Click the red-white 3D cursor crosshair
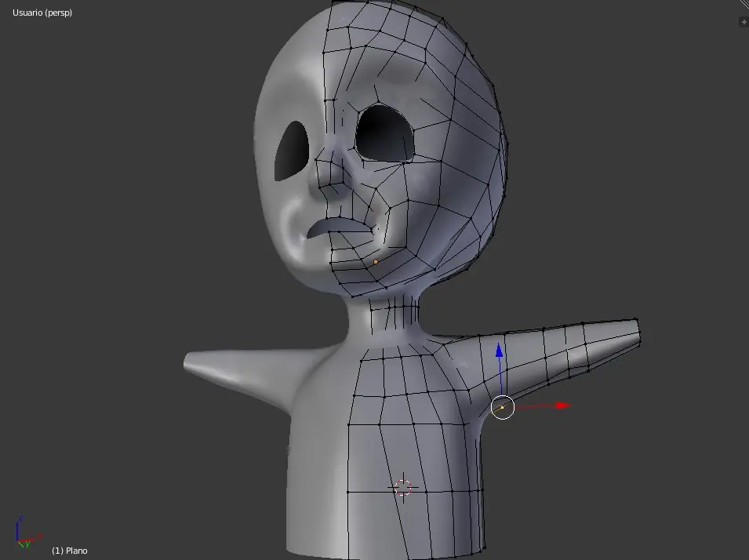This screenshot has height=560, width=749. pos(402,487)
